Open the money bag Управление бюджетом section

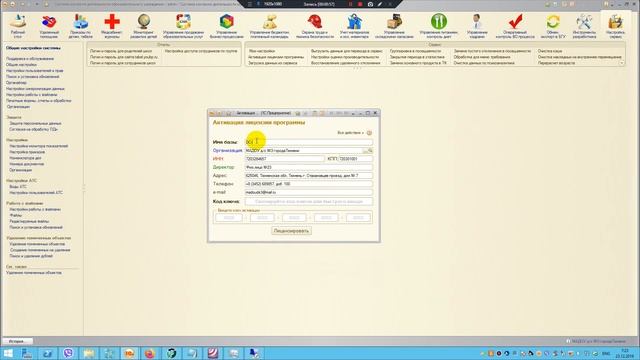click(269, 26)
